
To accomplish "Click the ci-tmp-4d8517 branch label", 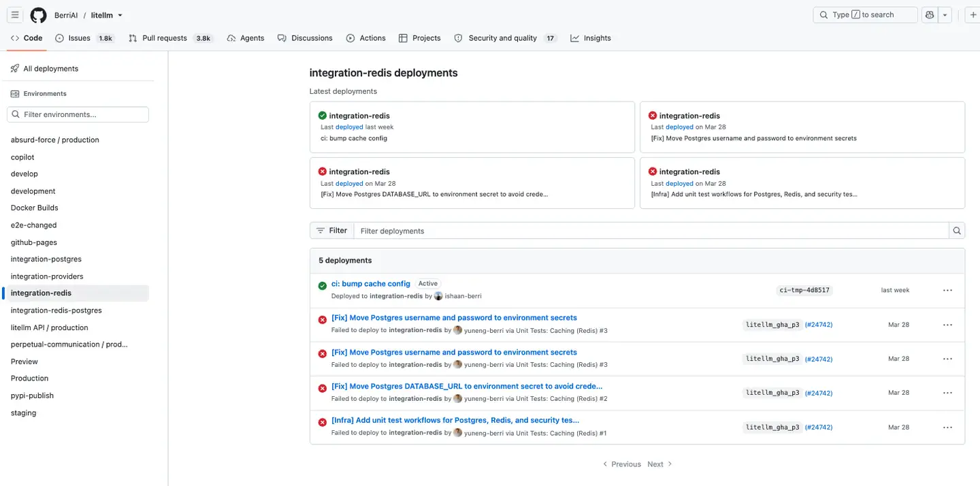I will pyautogui.click(x=804, y=290).
